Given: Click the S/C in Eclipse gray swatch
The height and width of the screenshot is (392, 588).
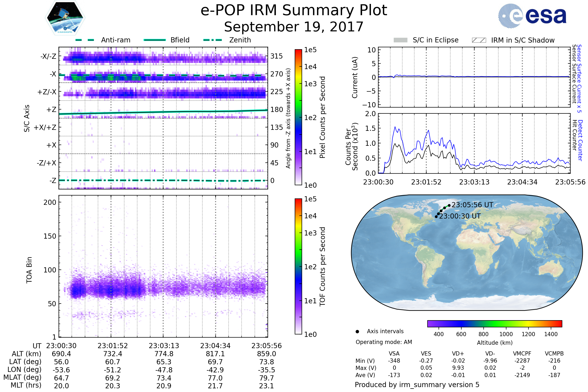Looking at the screenshot, I should point(401,40).
